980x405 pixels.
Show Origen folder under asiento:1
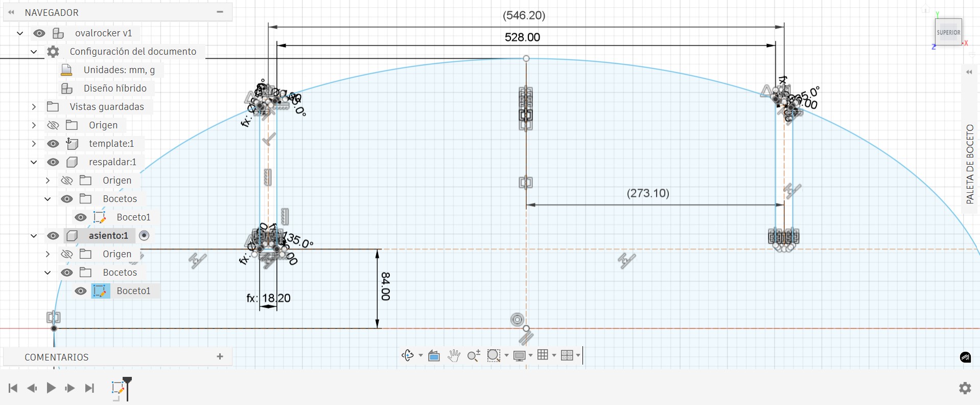click(x=66, y=254)
